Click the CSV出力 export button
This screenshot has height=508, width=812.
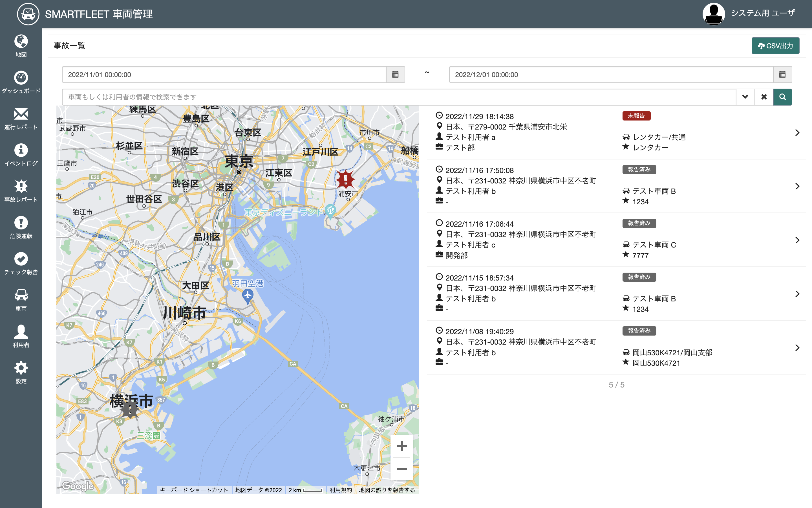(x=775, y=46)
